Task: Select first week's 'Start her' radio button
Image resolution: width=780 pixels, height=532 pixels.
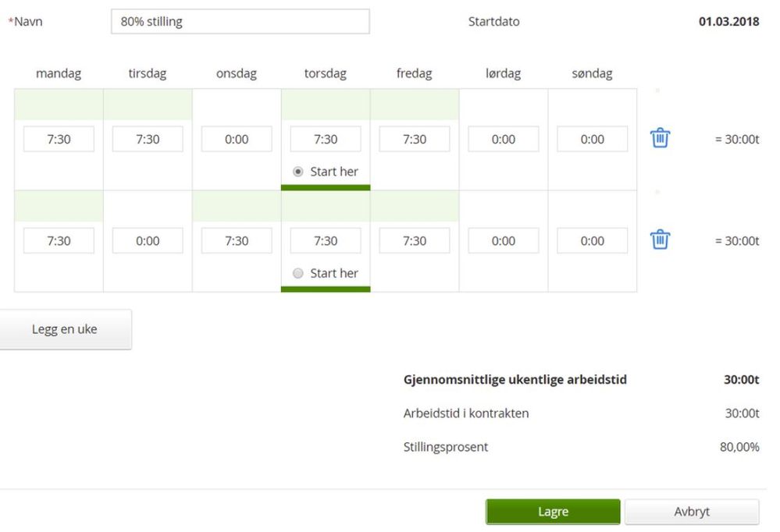Action: 298,172
